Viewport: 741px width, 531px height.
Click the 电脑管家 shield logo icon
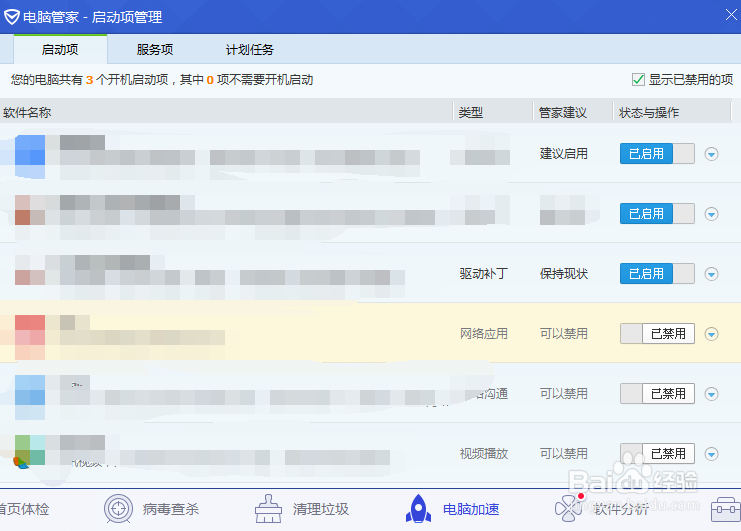(11, 17)
